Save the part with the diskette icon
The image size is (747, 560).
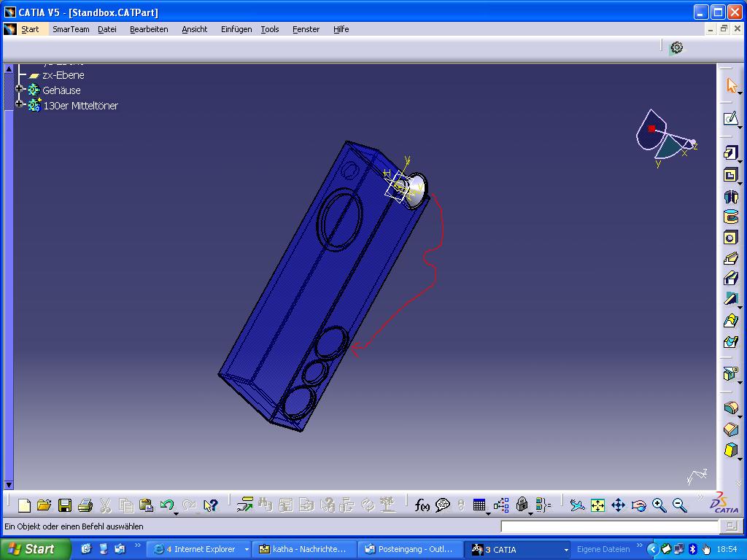point(65,505)
